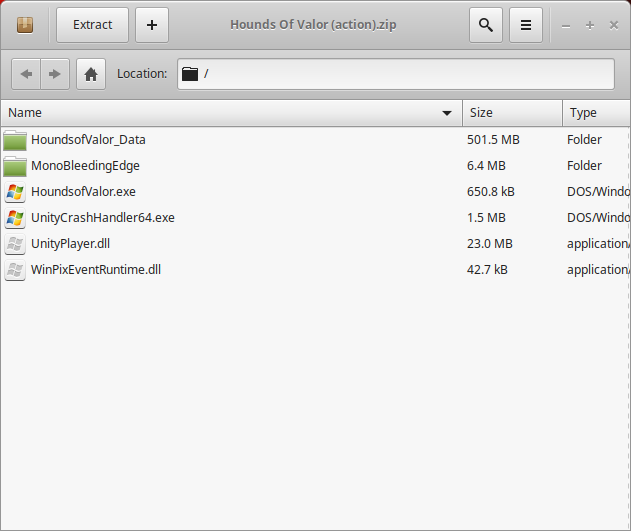Click the archive manager app icon

[25, 25]
